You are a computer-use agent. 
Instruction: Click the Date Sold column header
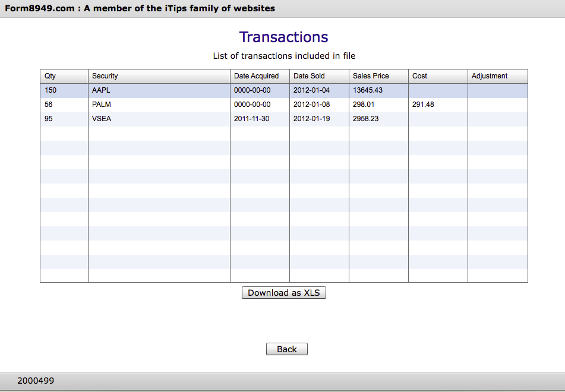coord(319,76)
